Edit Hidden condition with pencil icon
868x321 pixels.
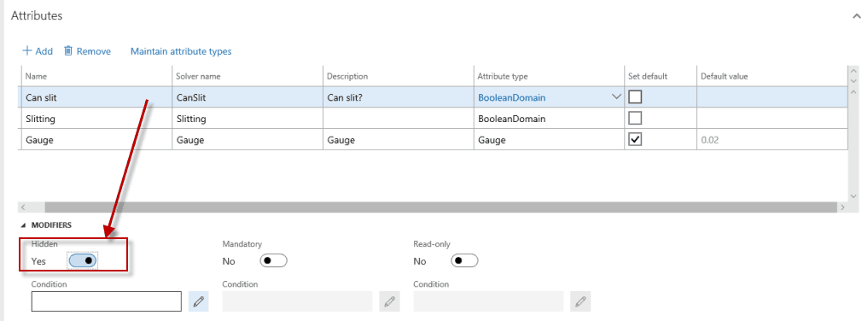pos(199,301)
